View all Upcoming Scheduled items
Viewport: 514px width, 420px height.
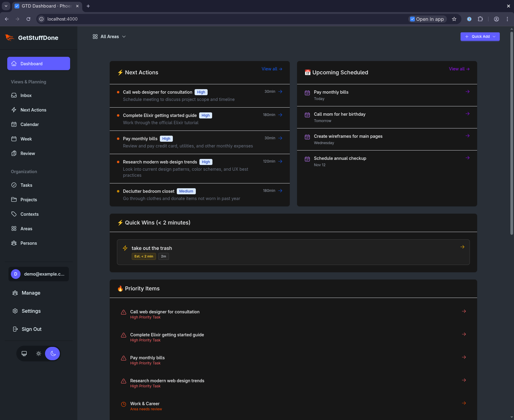point(459,69)
